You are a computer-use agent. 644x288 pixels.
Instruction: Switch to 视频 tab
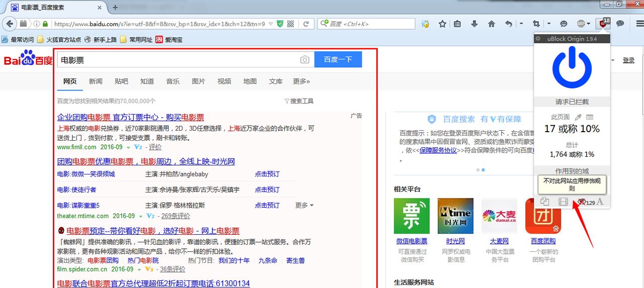point(224,81)
